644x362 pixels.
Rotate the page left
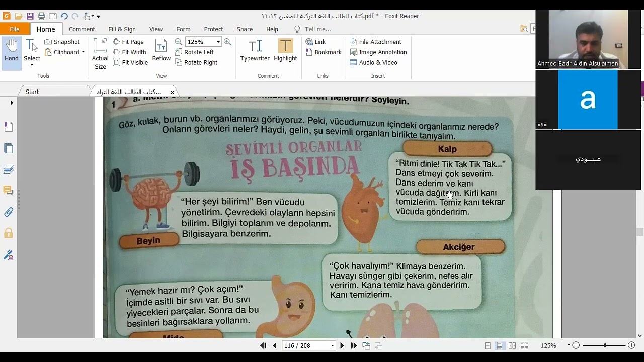pyautogui.click(x=194, y=52)
